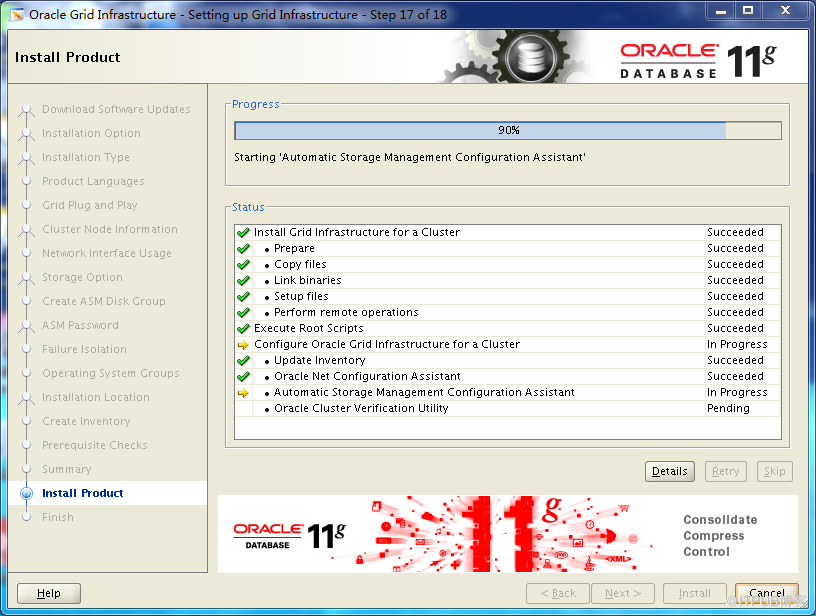Select the Execute Root Scripts row text

309,328
